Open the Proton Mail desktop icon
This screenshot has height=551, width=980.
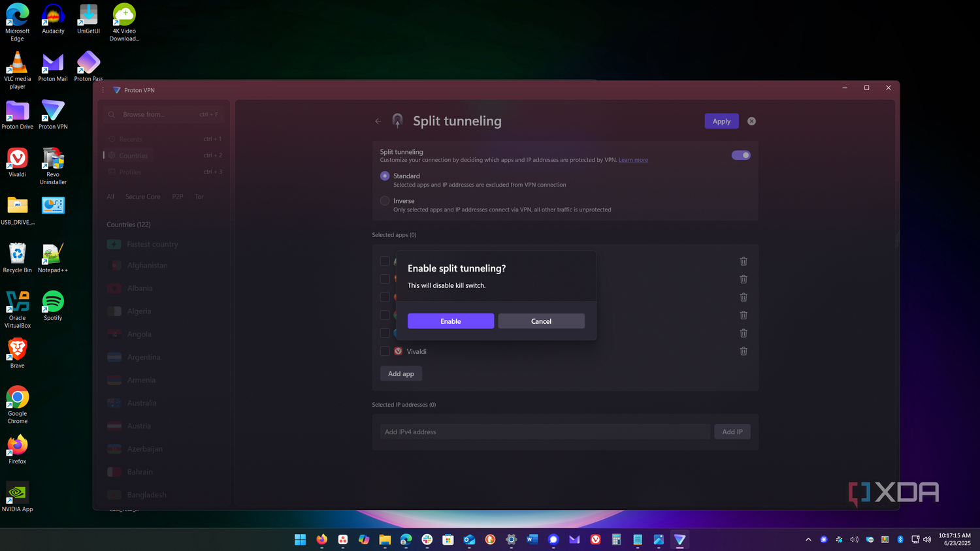tap(53, 67)
